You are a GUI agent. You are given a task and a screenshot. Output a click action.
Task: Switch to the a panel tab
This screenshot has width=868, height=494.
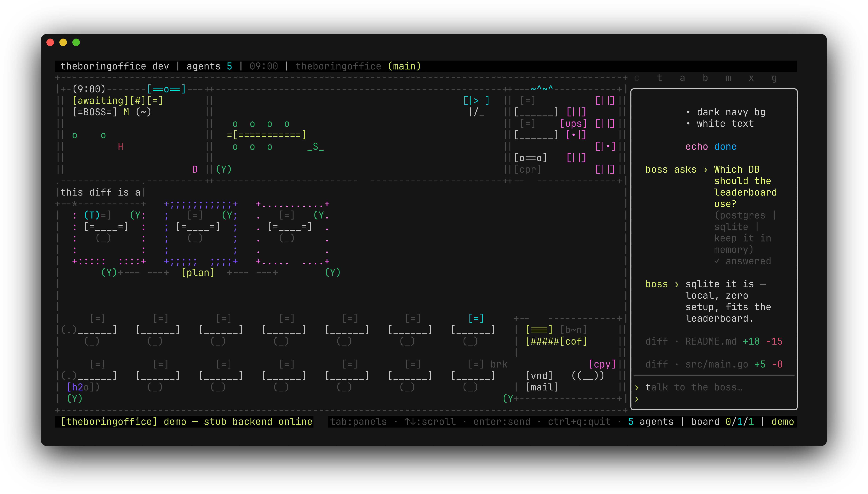click(682, 78)
